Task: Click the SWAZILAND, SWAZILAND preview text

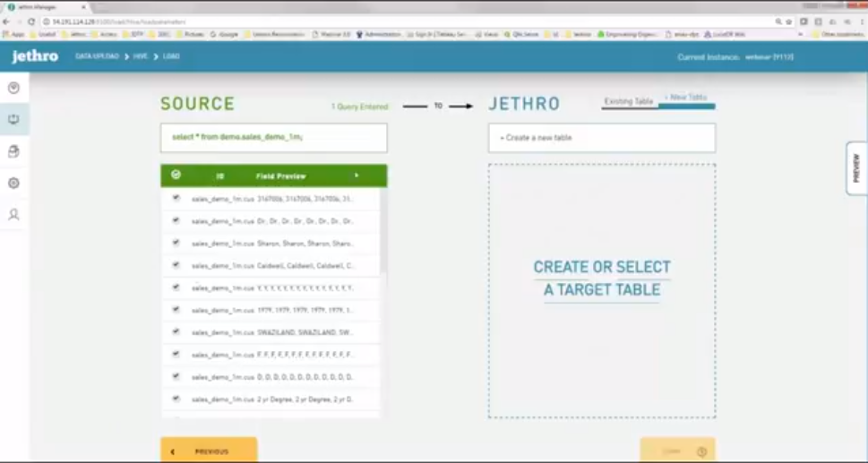Action: coord(305,332)
